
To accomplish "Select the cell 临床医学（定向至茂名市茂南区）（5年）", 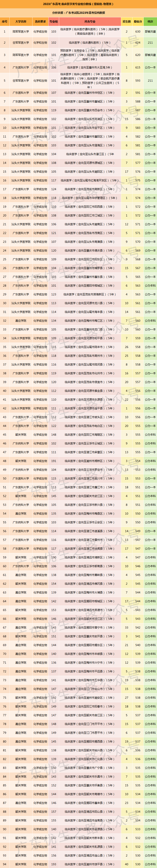I will pos(90,233).
